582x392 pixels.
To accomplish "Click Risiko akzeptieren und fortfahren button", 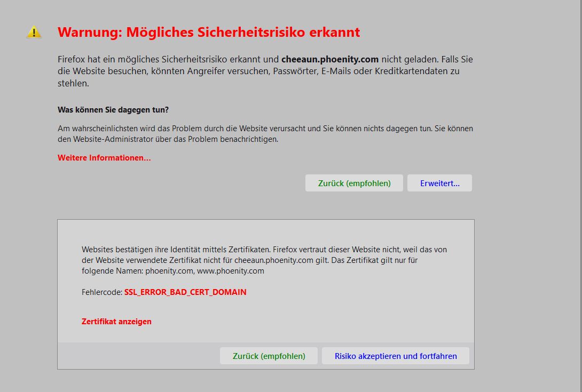I will [396, 356].
